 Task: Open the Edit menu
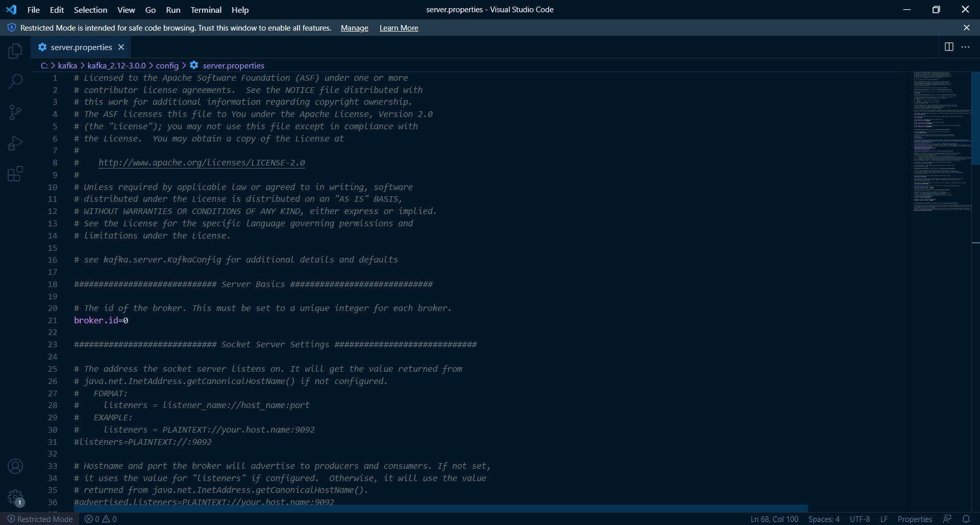click(57, 10)
